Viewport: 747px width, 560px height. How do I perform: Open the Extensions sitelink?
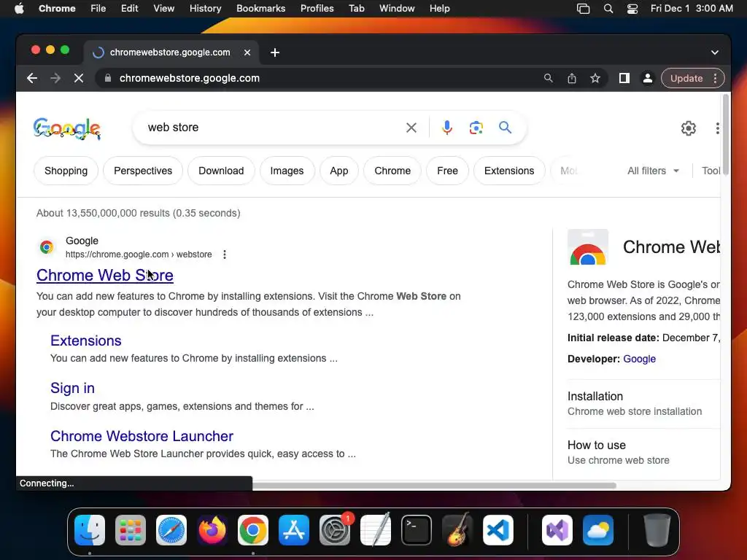pos(86,341)
